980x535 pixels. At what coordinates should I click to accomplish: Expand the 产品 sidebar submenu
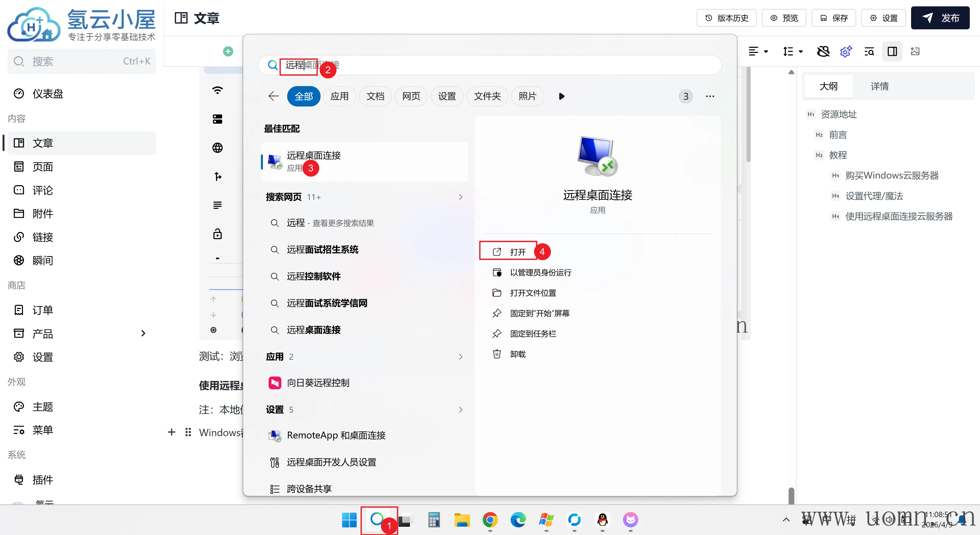143,333
